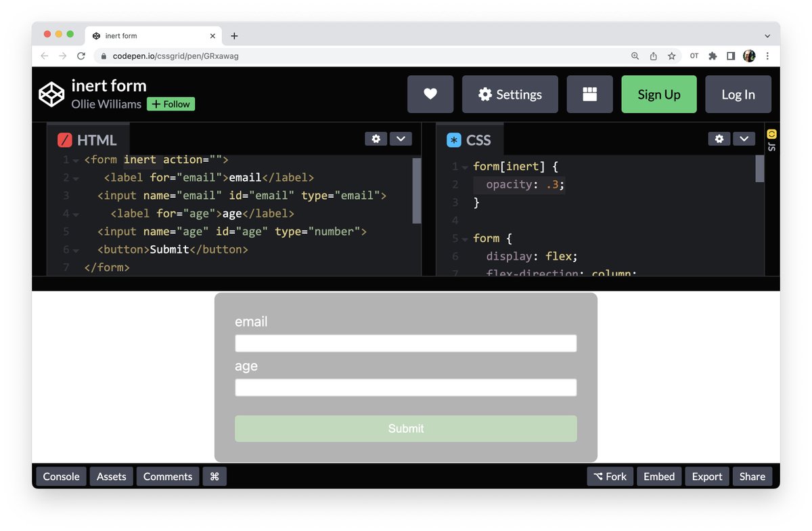Select the CSS editor tab
812x531 pixels.
click(470, 140)
